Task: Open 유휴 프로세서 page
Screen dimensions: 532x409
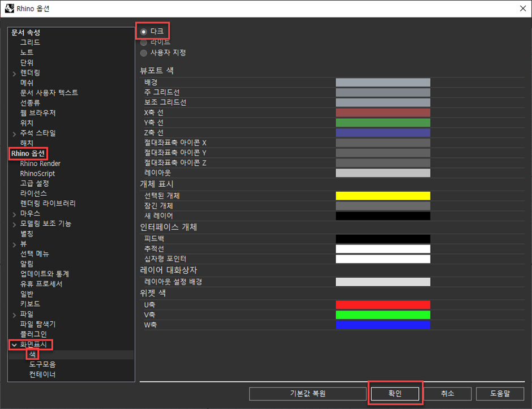Action: point(41,284)
